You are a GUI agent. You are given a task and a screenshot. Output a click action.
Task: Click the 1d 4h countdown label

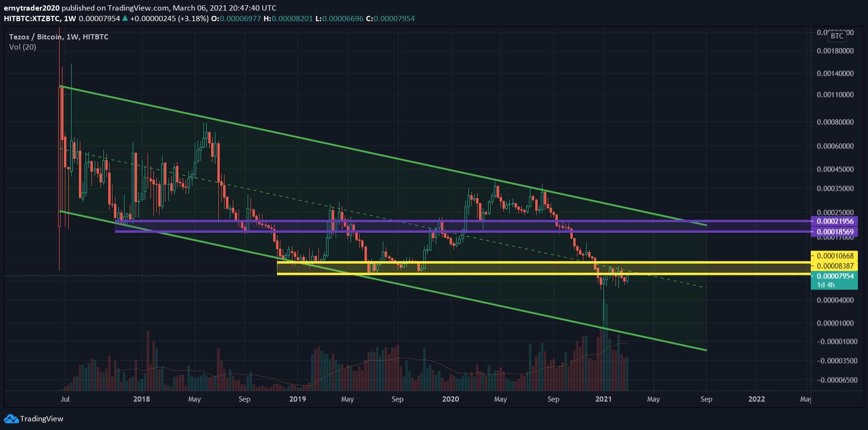tap(826, 285)
